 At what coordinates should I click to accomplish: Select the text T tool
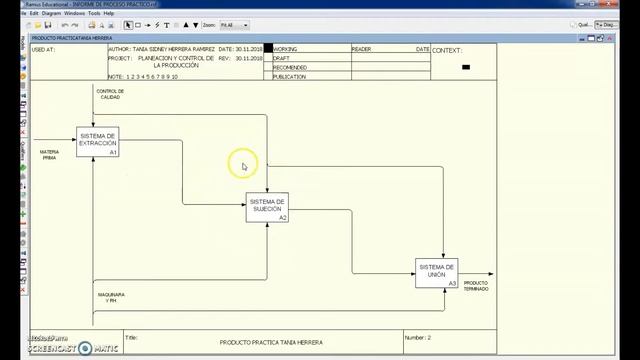167,25
